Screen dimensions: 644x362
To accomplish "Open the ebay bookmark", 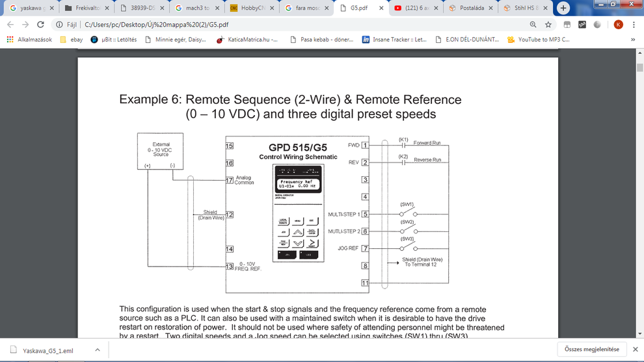I will click(x=72, y=40).
